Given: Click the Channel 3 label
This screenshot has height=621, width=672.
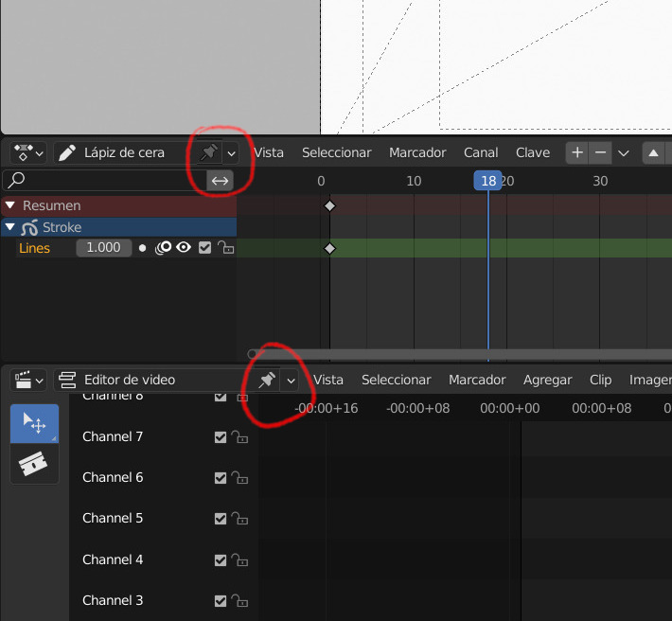Looking at the screenshot, I should pyautogui.click(x=113, y=600).
